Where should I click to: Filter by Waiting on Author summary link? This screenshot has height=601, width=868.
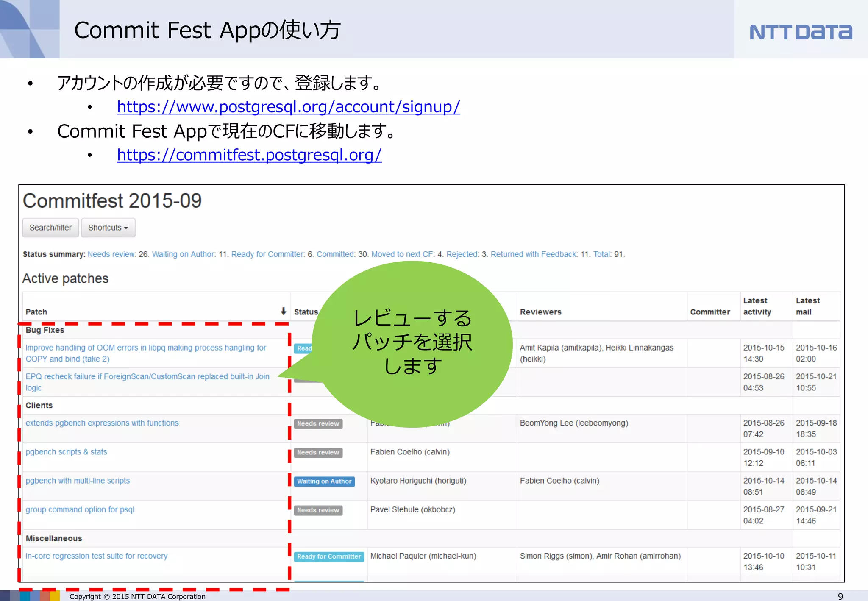[184, 254]
